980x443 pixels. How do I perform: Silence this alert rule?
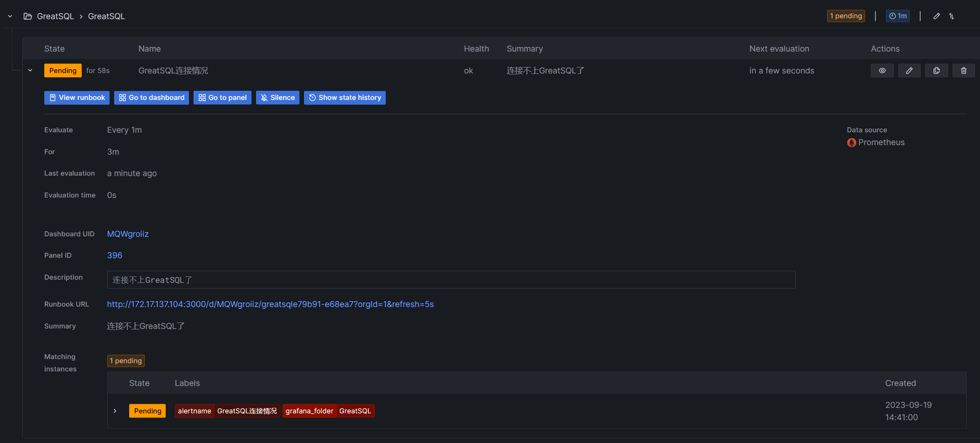coord(278,98)
